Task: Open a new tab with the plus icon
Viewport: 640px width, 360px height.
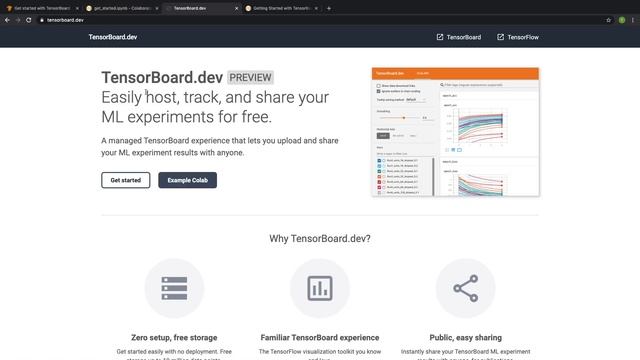Action: [329, 8]
